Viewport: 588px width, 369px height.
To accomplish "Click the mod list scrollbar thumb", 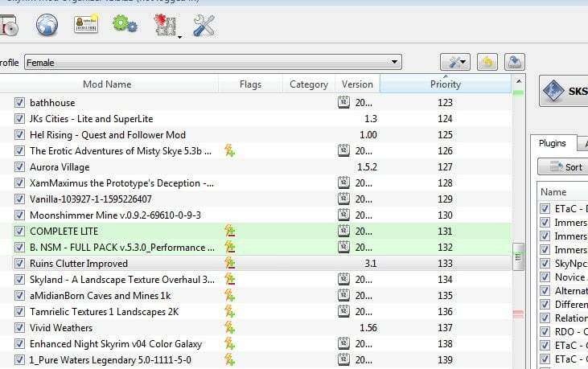I will [518, 257].
